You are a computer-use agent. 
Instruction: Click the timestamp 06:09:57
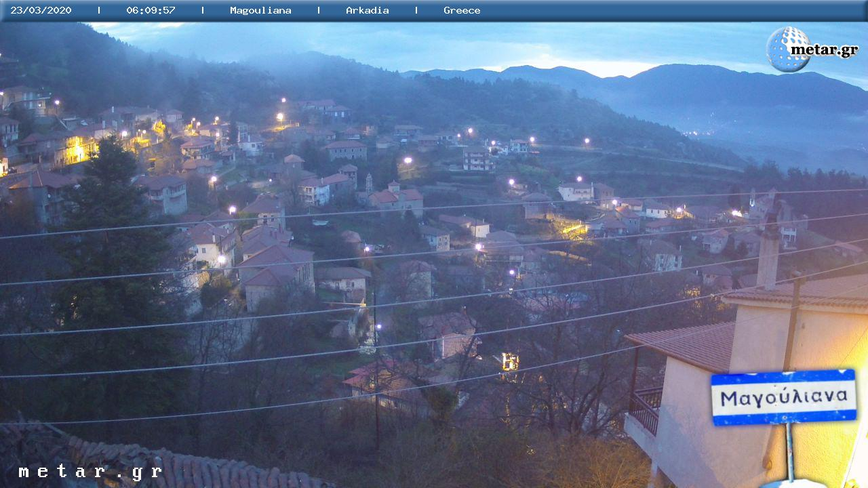151,10
